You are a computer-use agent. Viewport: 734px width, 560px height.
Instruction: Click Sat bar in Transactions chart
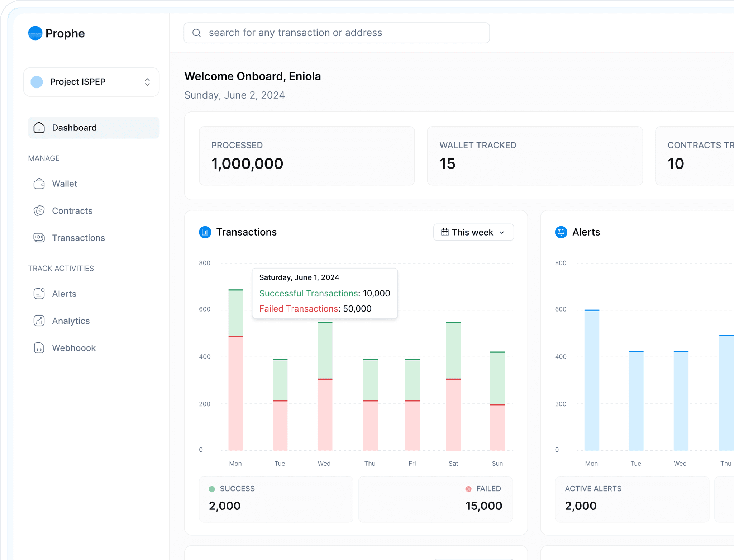453,386
